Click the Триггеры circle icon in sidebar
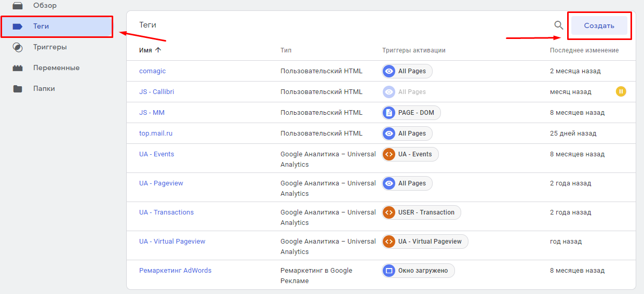 coord(18,47)
